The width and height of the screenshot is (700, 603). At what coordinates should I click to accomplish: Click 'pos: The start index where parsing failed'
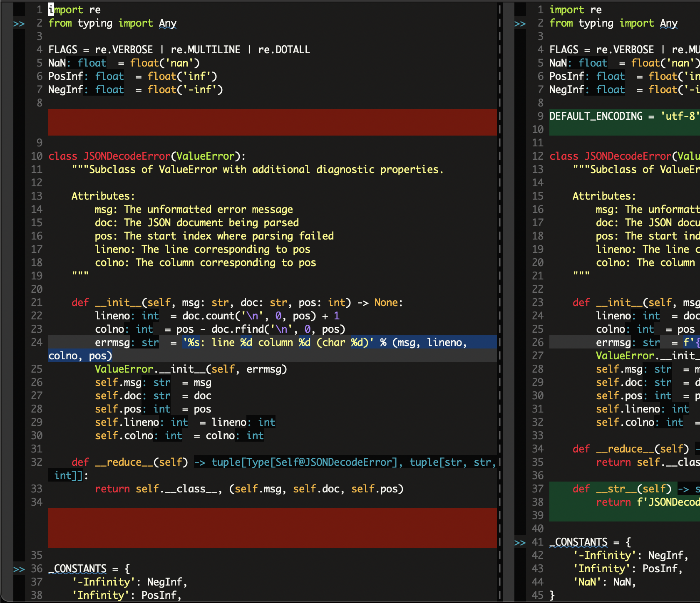pos(214,236)
